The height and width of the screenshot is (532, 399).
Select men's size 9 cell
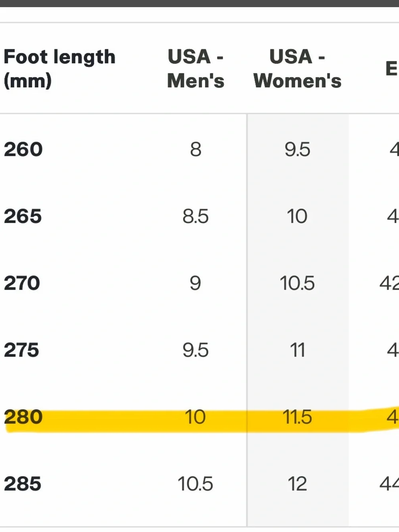(x=196, y=283)
